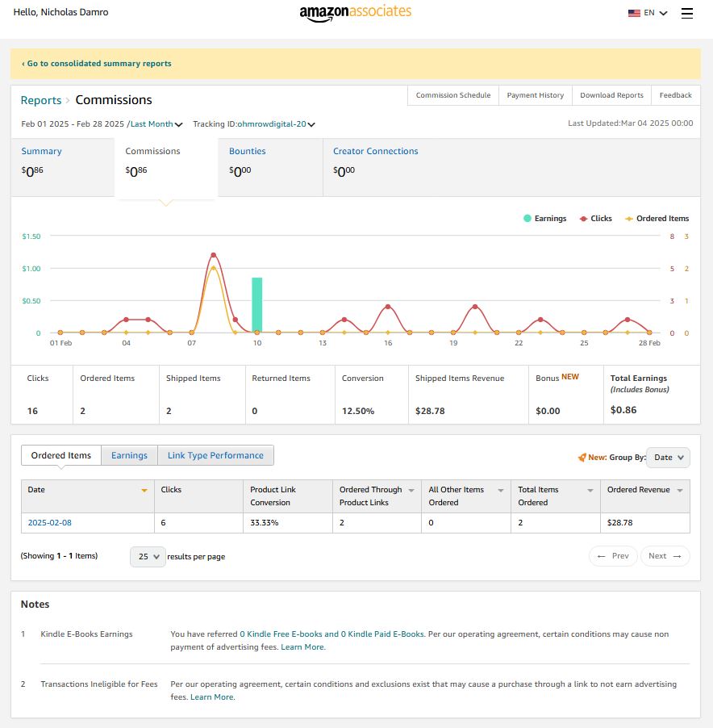Sort by All Other Items Ordered arrow
The height and width of the screenshot is (728, 713).
pyautogui.click(x=501, y=490)
